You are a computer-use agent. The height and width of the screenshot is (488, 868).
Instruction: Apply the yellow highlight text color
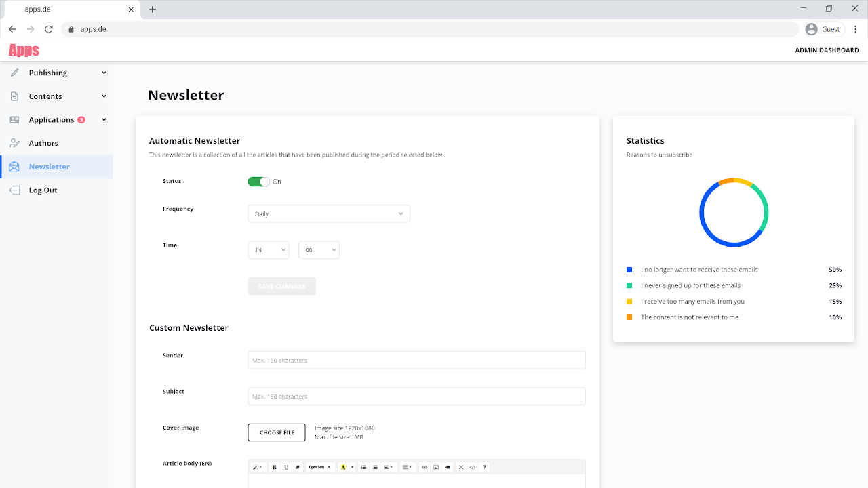343,467
